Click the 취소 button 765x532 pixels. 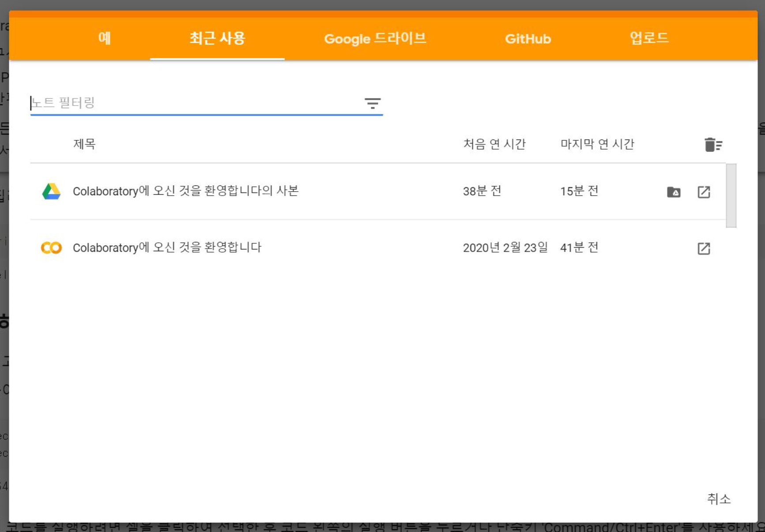point(719,499)
